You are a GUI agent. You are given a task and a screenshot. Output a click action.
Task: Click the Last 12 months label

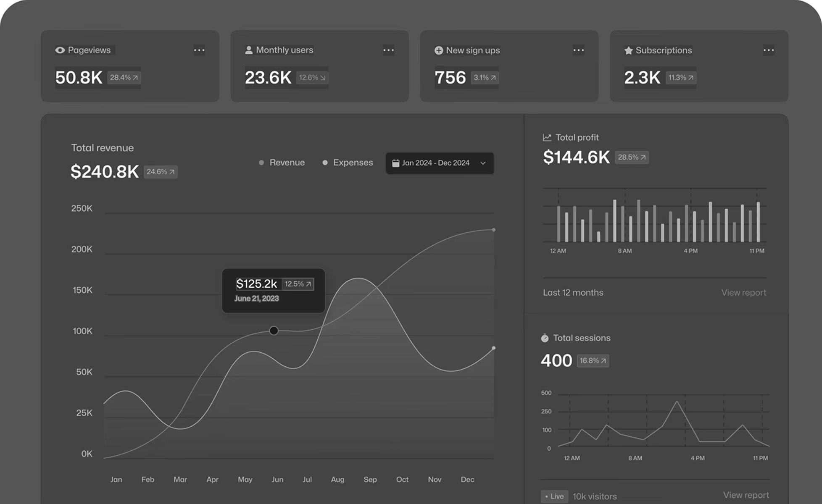[x=573, y=293]
